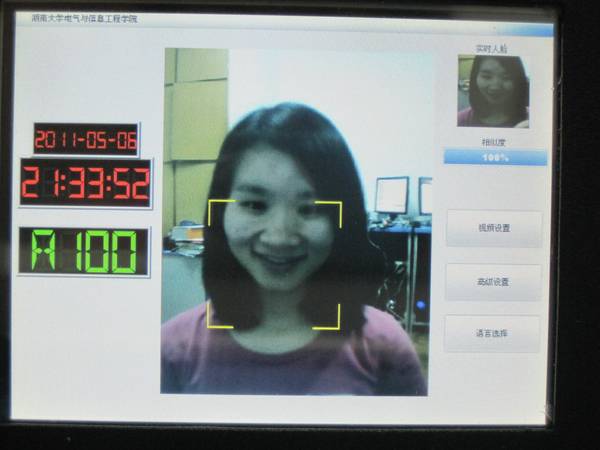Click the red 21:33:52 clock display
600x450 pixels.
point(85,183)
